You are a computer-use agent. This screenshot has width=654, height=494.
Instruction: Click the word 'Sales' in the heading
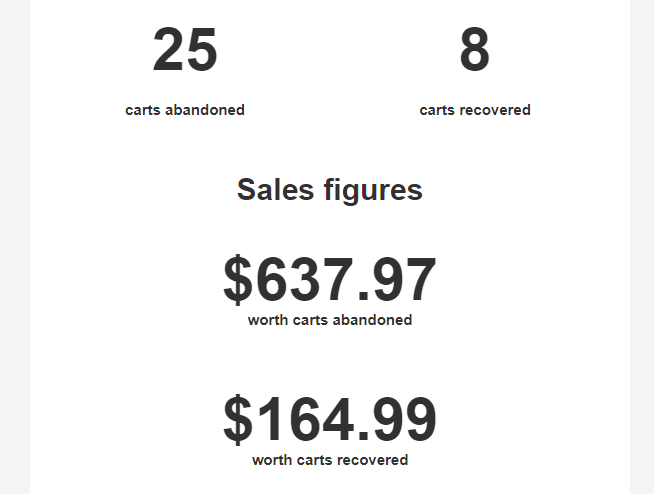pos(275,190)
